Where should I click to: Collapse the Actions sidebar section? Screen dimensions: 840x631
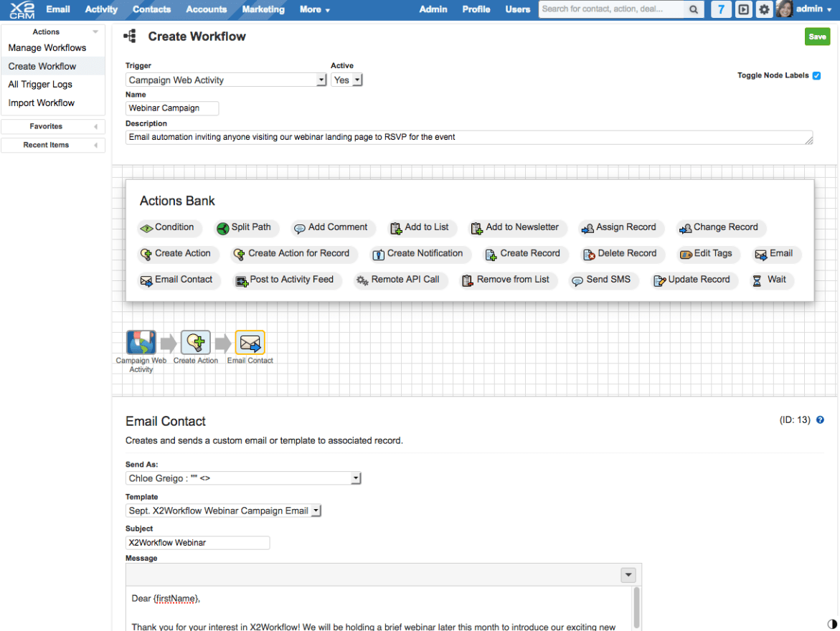(x=95, y=32)
